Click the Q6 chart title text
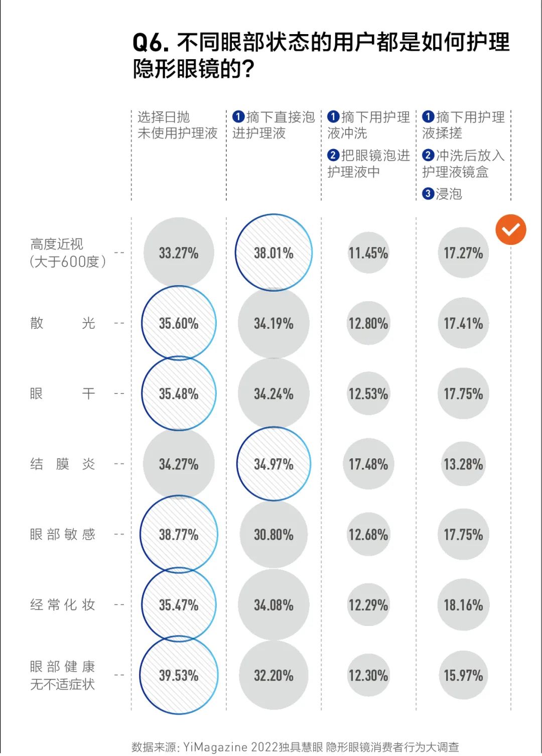 (321, 55)
